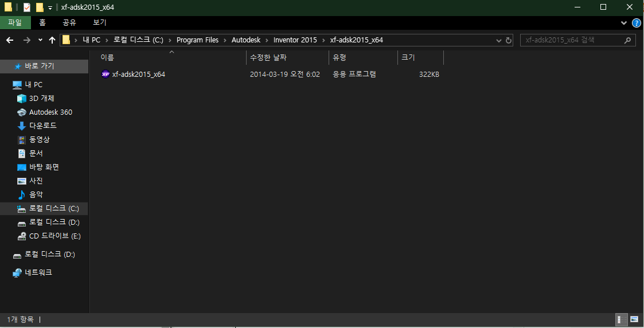Select the xf-adsk2015_x64 application file
Screen dimensions: 644x328
click(138, 75)
